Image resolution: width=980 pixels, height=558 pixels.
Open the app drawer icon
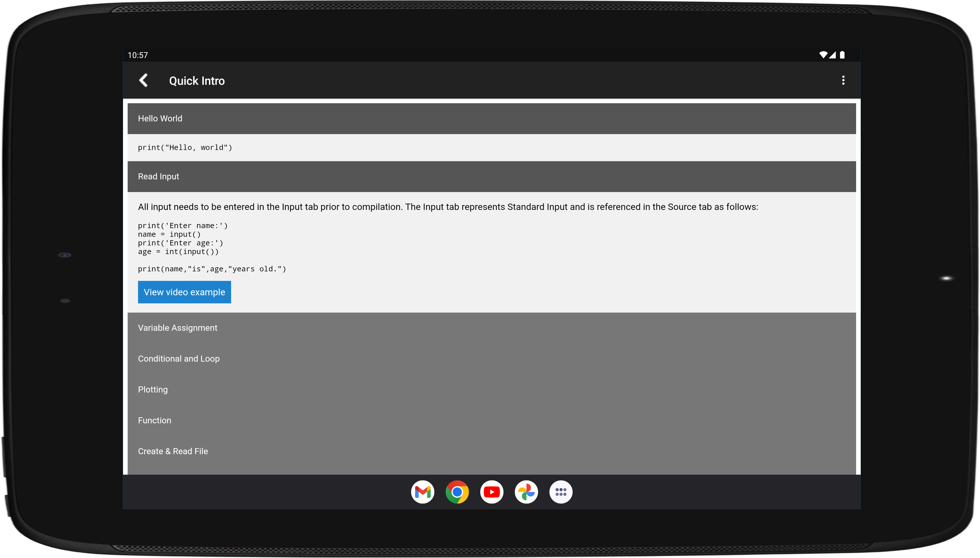pos(561,492)
